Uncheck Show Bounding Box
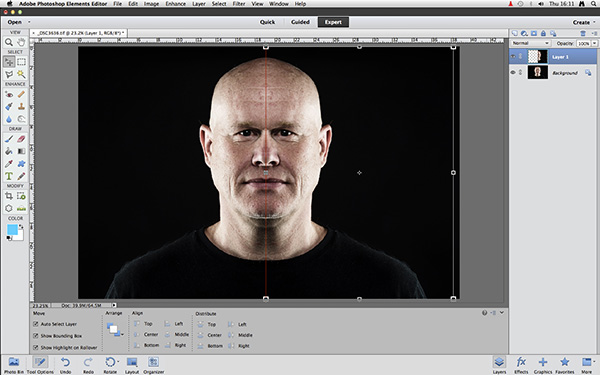This screenshot has height=375, width=600. pos(36,336)
